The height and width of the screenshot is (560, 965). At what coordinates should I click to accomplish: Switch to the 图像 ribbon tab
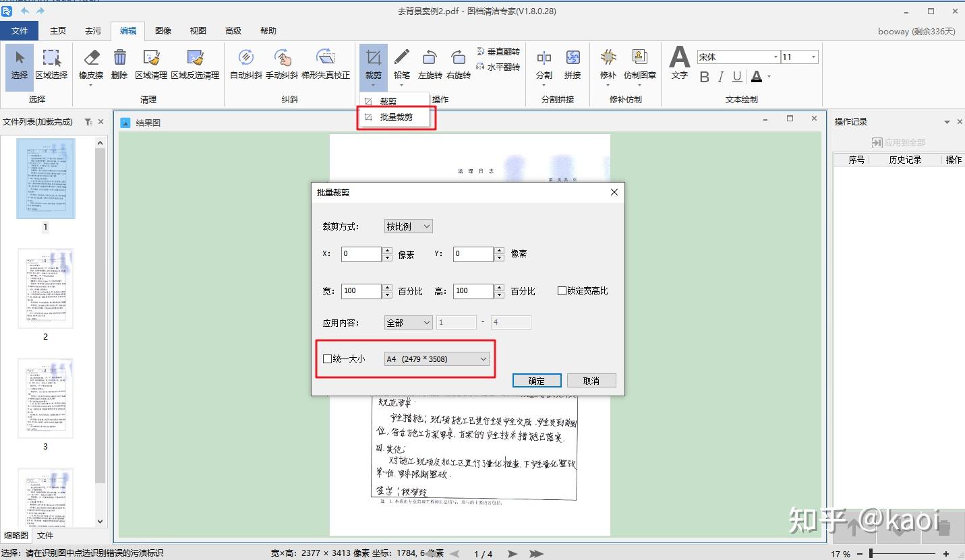163,31
